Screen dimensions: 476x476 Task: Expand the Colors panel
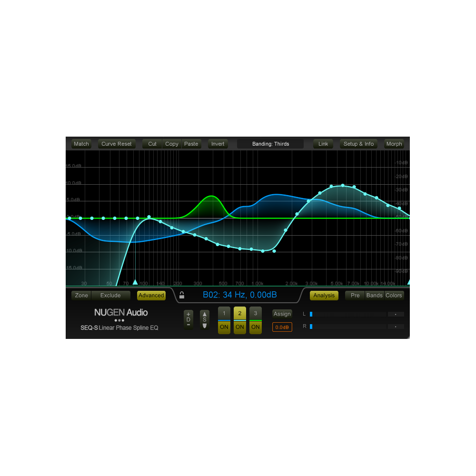click(x=394, y=295)
